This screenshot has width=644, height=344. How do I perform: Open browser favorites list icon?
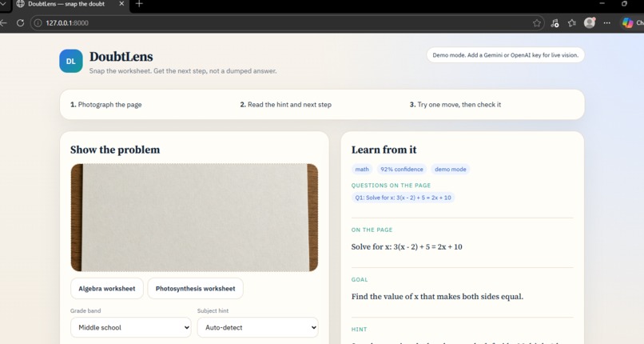coord(572,23)
